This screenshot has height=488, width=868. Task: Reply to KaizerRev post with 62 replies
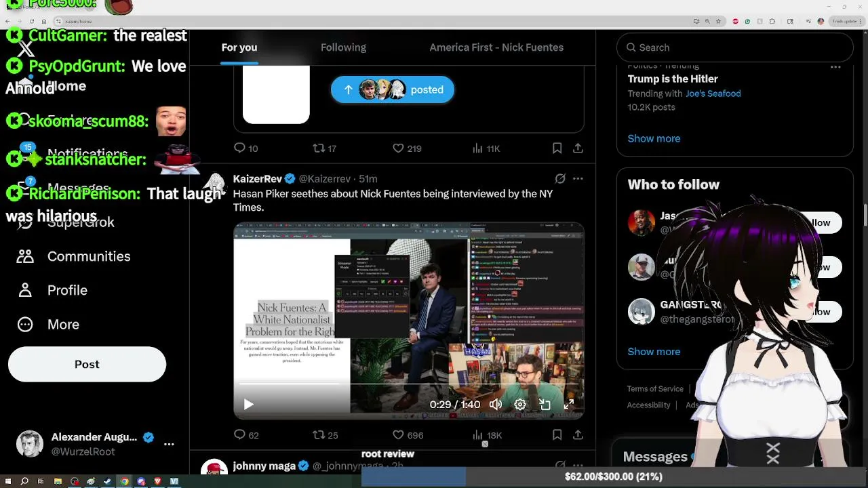[x=246, y=435]
